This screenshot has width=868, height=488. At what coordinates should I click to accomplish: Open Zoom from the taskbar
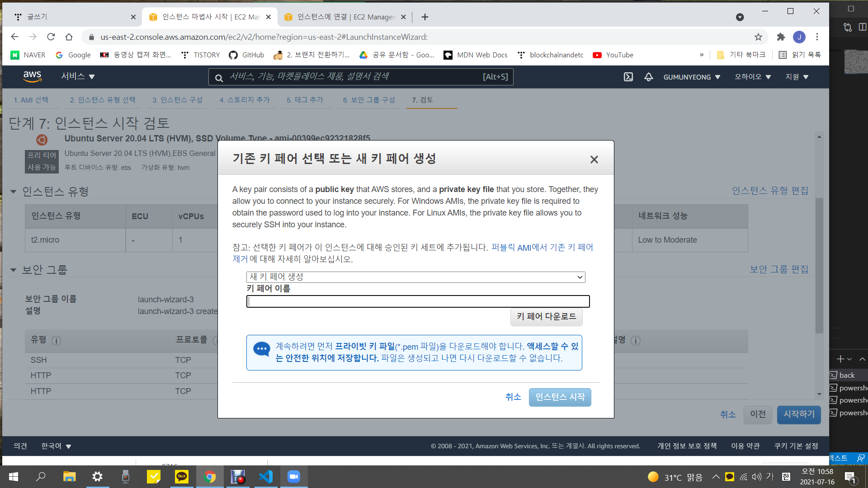(294, 477)
